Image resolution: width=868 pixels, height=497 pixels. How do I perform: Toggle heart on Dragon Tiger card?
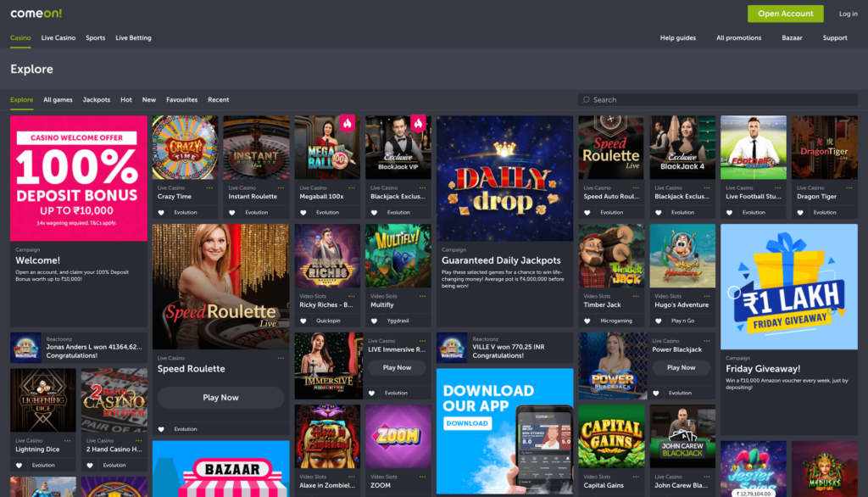(800, 213)
